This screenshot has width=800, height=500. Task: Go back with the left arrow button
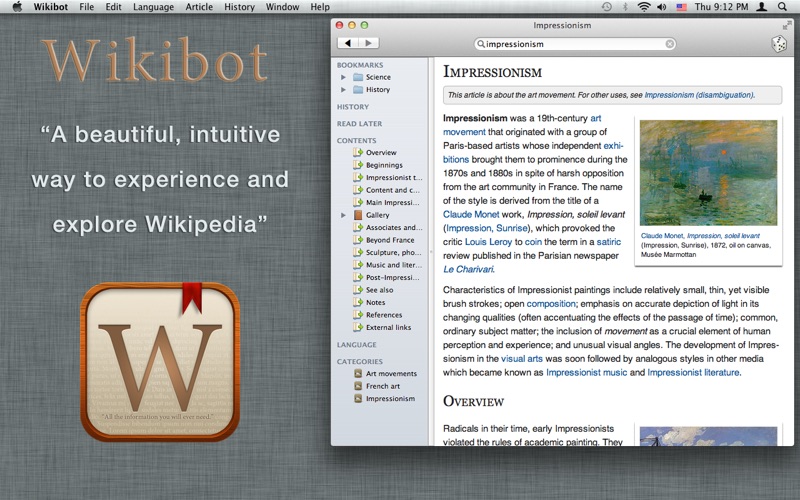348,43
